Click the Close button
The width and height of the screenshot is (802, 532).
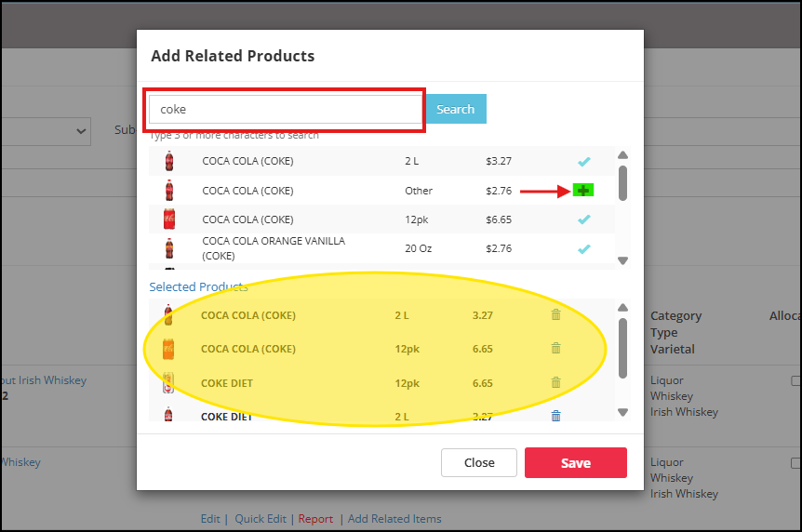pos(479,463)
